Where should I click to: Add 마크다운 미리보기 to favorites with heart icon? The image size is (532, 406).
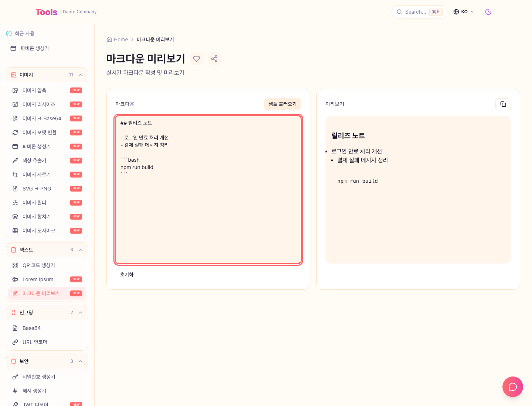[197, 59]
